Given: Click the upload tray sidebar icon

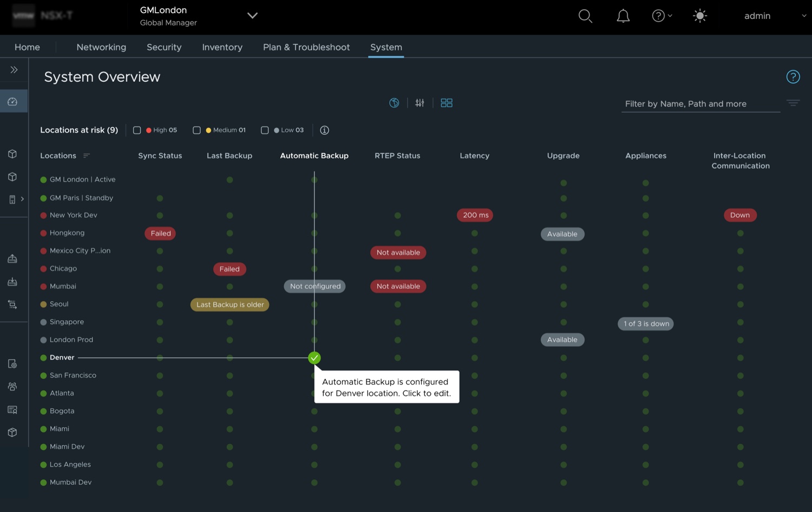Looking at the screenshot, I should click(12, 258).
